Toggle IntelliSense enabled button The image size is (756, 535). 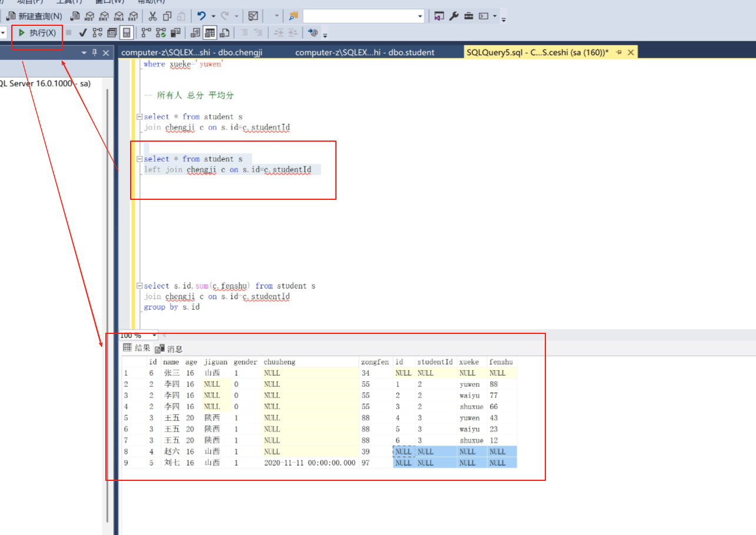tap(126, 33)
